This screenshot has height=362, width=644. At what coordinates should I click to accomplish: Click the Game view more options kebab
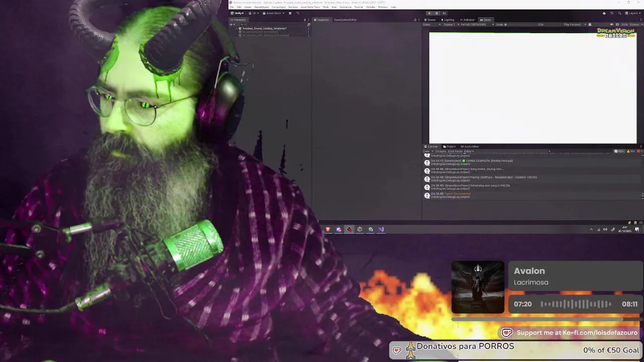(x=640, y=20)
